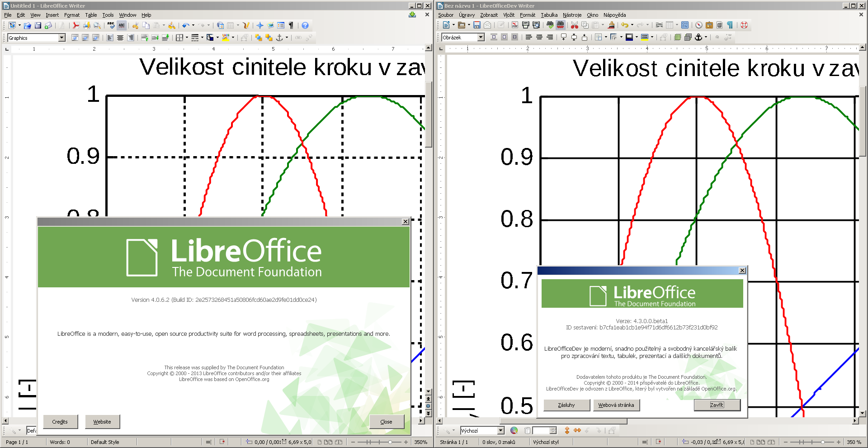The height and width of the screenshot is (448, 868).
Task: Click the Gallery icon in right toolbar
Action: coord(709,25)
